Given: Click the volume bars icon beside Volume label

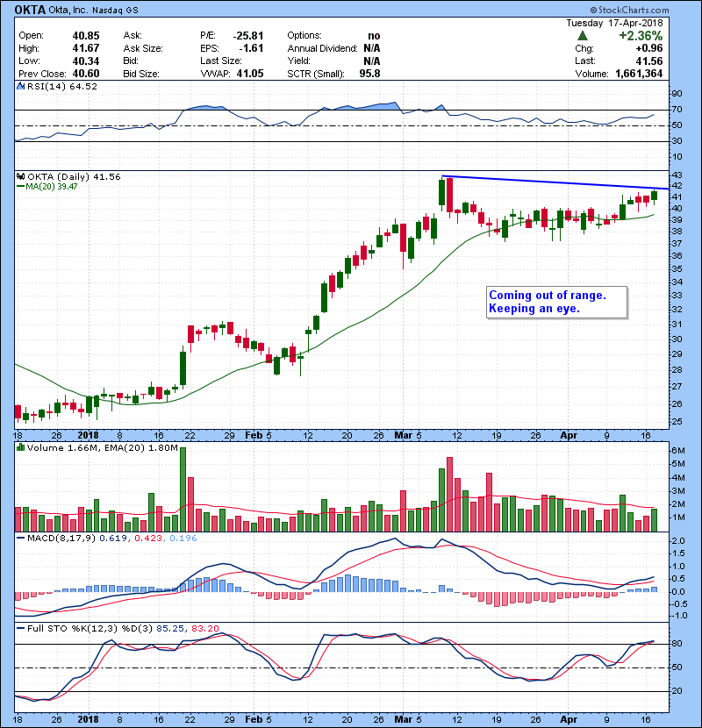Looking at the screenshot, I should coord(20,448).
